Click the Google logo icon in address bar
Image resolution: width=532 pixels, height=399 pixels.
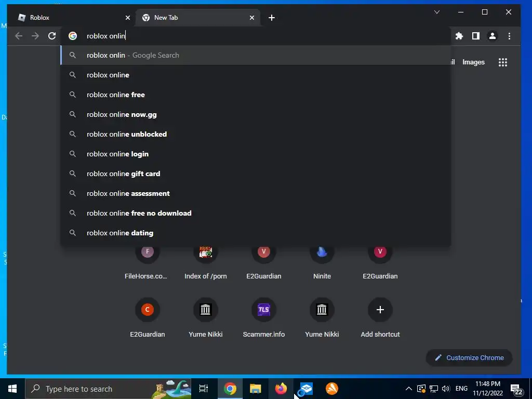(x=73, y=36)
